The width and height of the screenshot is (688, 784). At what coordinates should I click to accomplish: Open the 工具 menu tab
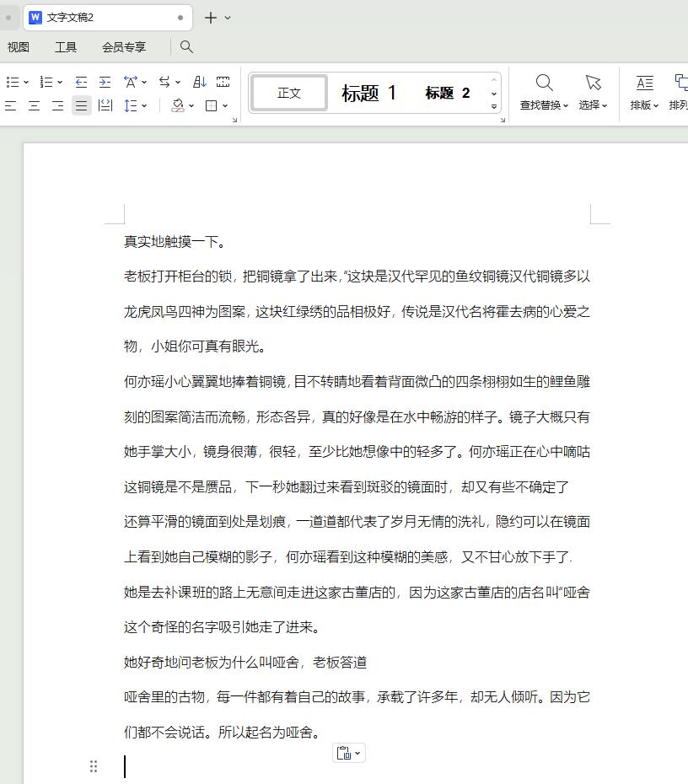click(x=66, y=47)
